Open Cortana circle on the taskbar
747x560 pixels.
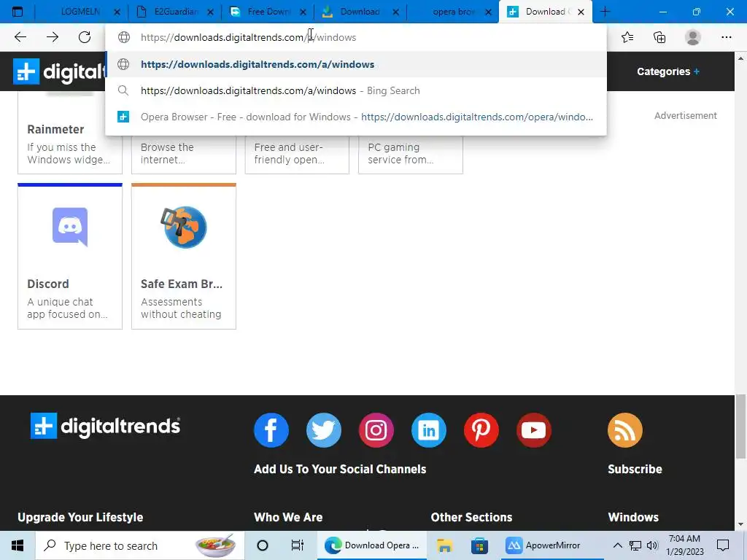pyautogui.click(x=263, y=545)
